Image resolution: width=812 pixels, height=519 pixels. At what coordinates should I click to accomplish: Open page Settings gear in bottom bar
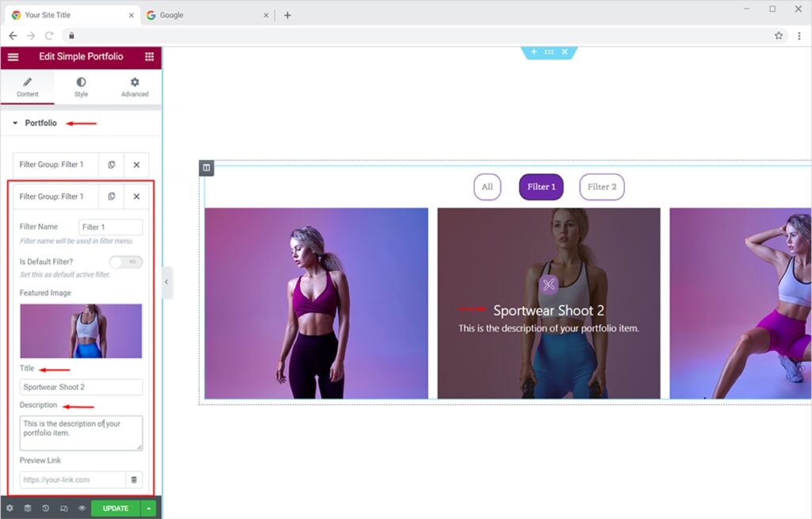point(10,509)
